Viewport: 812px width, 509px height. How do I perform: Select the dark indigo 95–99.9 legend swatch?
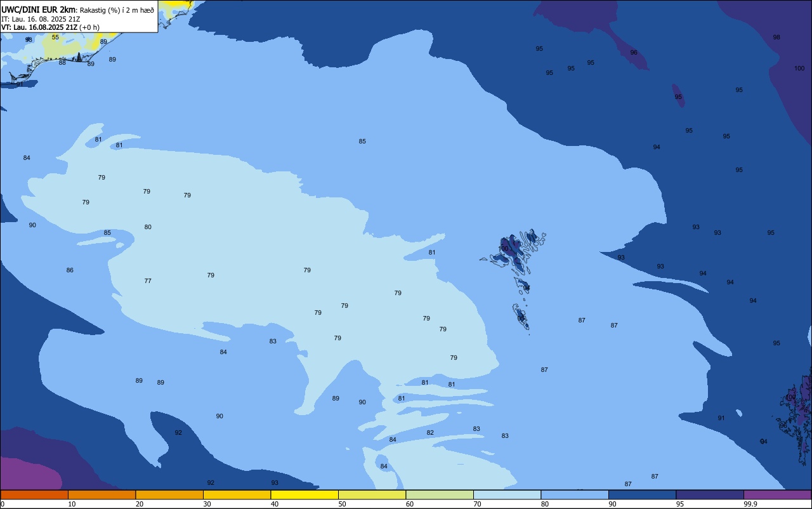pos(710,494)
